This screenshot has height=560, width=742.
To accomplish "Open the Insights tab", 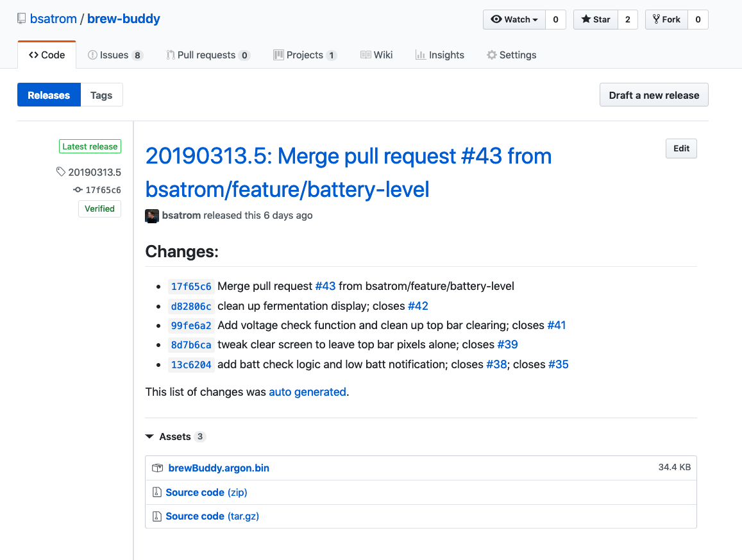I will [x=440, y=55].
